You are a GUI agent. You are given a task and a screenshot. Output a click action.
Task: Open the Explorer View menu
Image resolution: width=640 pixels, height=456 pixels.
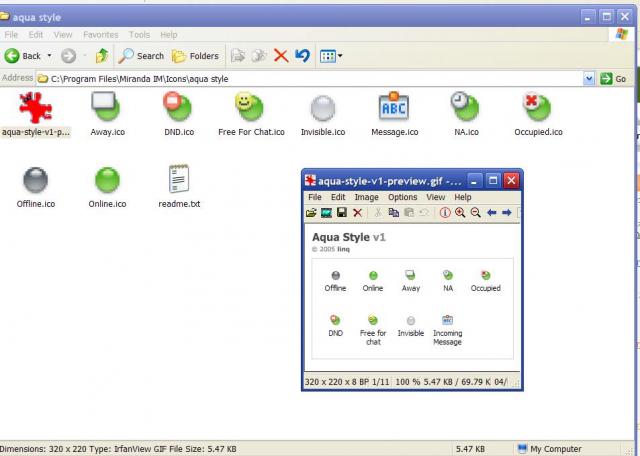(x=63, y=35)
